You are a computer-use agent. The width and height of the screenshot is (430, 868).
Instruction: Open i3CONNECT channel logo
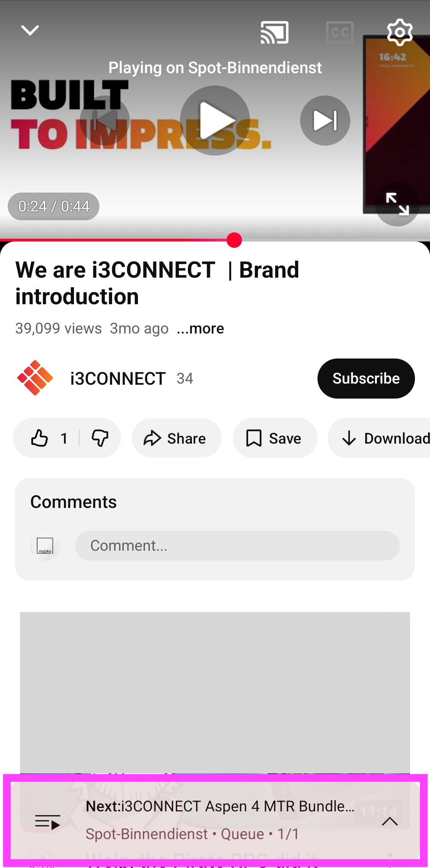coord(35,378)
